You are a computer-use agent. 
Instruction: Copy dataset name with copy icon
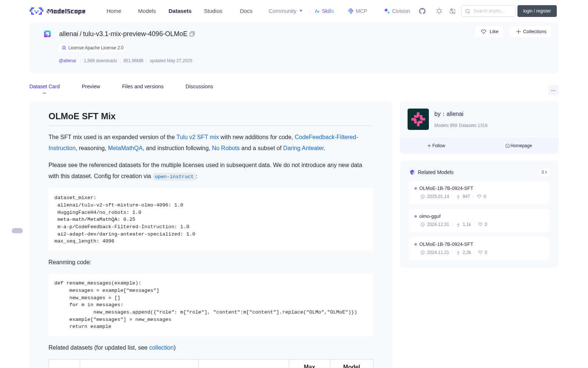click(192, 34)
